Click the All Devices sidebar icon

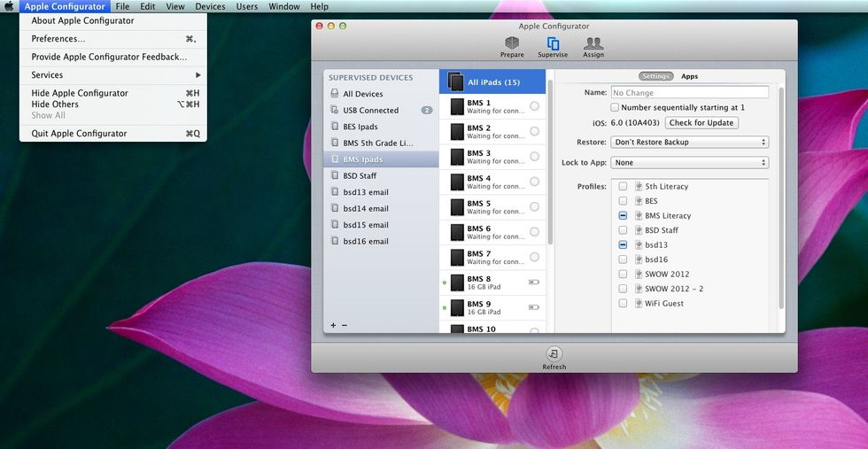pyautogui.click(x=335, y=94)
